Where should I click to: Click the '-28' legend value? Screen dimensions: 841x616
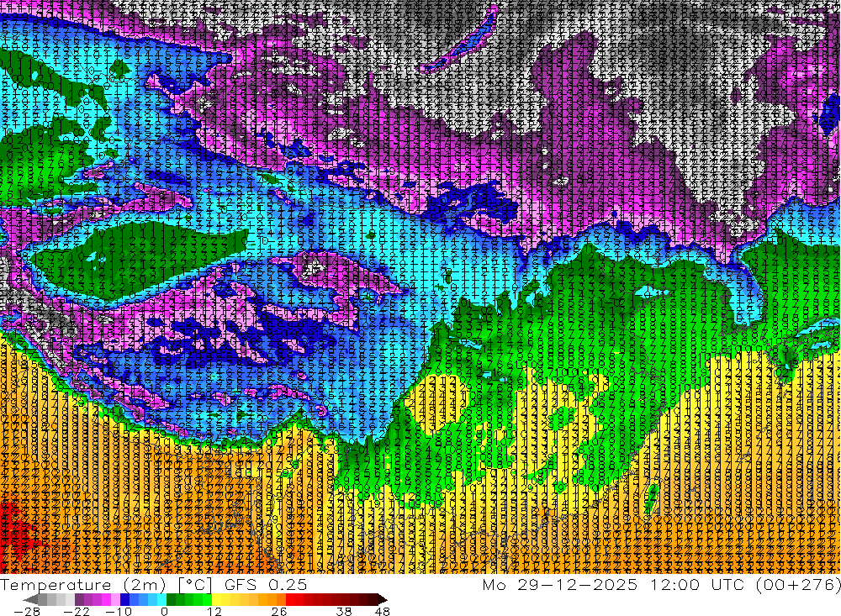coord(27,611)
